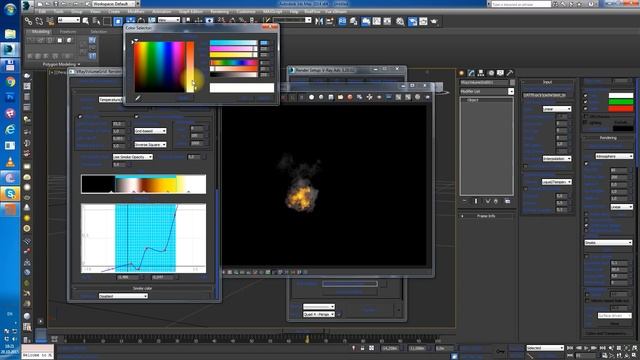Click Cancel in the Color Selector

click(x=265, y=98)
